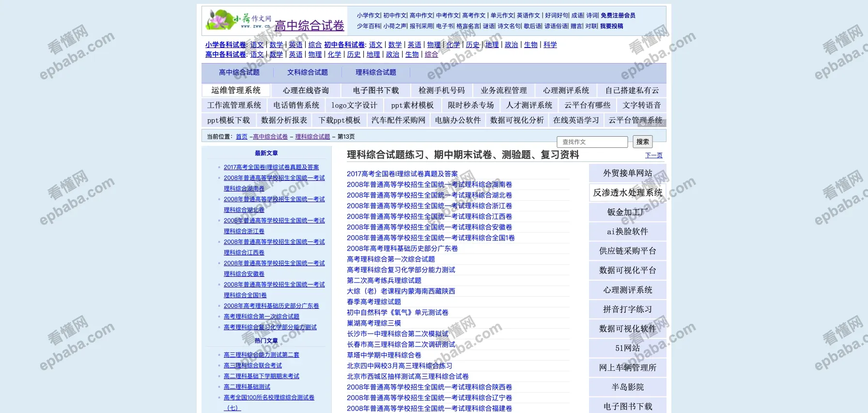Click 自己搭建私有云 ad button
The height and width of the screenshot is (413, 868).
(x=632, y=90)
